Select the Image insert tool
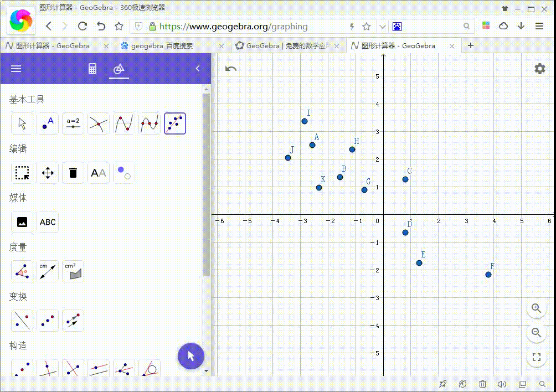Screen dimensions: 556x392 pos(22,222)
